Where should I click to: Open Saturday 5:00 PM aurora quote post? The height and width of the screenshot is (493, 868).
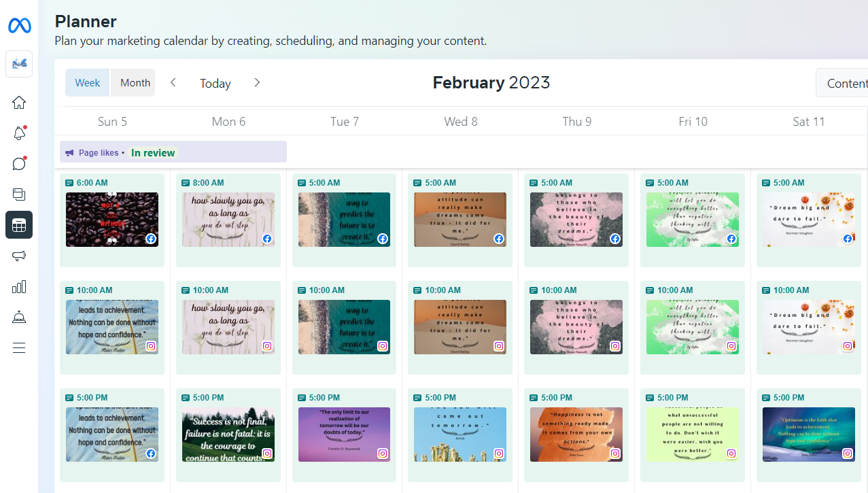click(x=809, y=435)
